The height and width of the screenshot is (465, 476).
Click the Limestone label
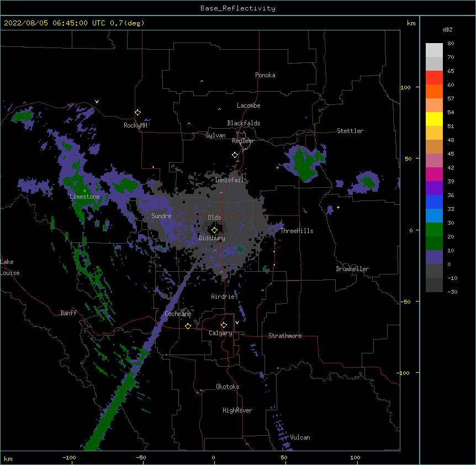84,197
